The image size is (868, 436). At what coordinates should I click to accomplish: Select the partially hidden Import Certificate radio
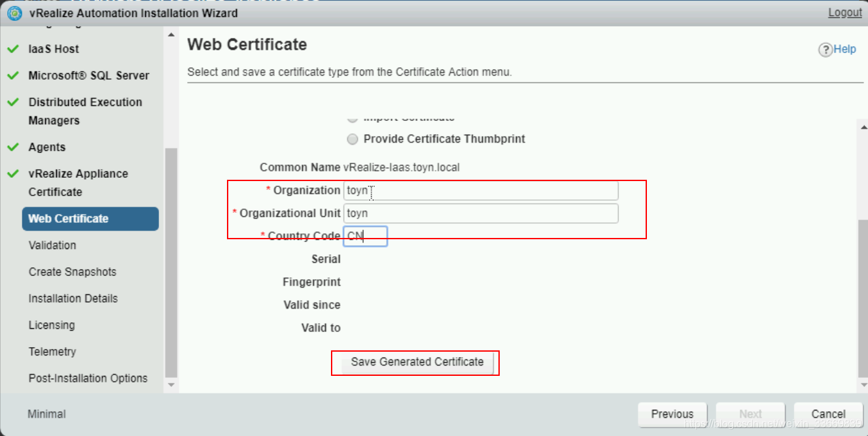353,120
